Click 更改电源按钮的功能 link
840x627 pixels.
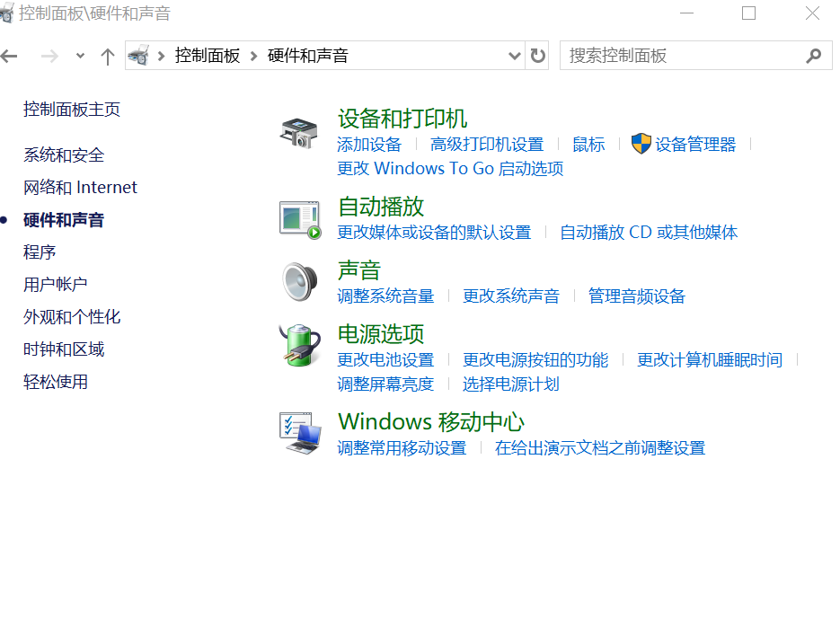point(535,360)
